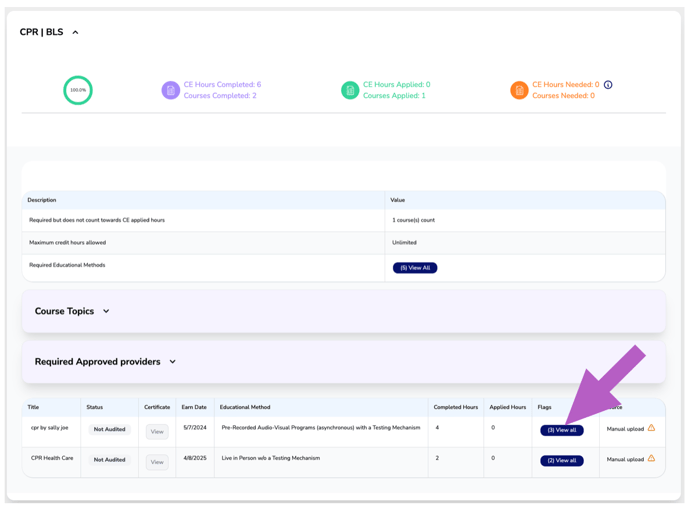Open (3) View all flags button

point(562,430)
